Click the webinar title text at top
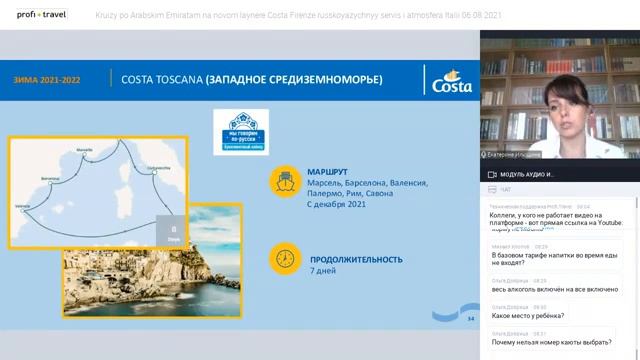 pyautogui.click(x=298, y=16)
